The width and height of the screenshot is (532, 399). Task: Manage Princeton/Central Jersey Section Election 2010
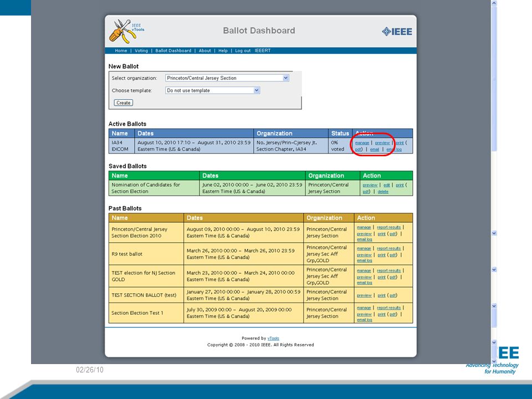tap(364, 227)
